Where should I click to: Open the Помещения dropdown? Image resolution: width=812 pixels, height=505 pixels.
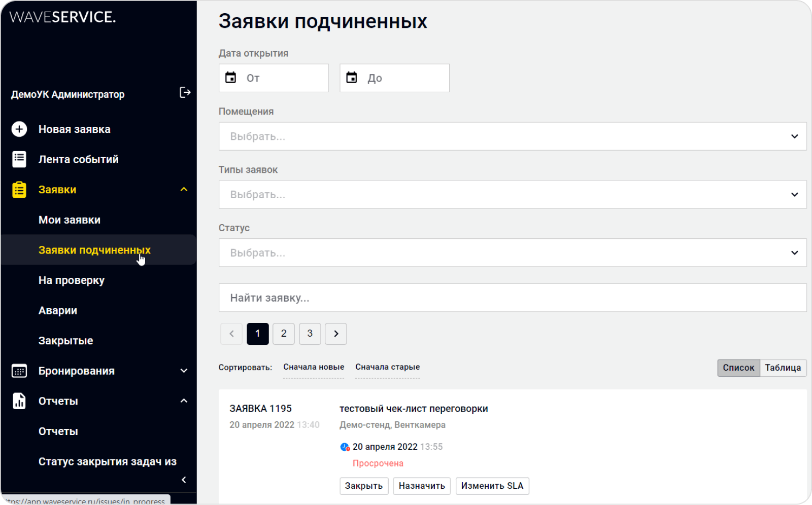(512, 136)
